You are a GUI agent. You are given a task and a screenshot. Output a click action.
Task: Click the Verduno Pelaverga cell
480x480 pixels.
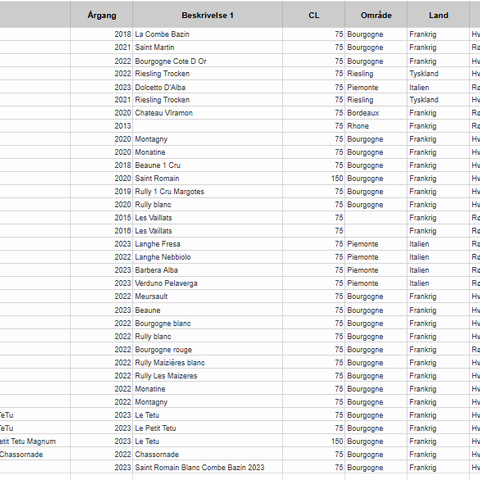pos(207,283)
